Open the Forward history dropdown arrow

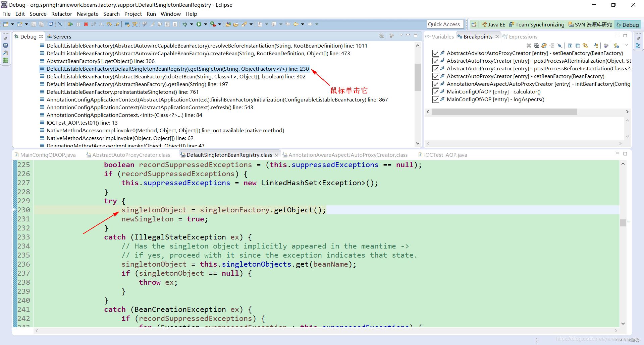click(317, 24)
